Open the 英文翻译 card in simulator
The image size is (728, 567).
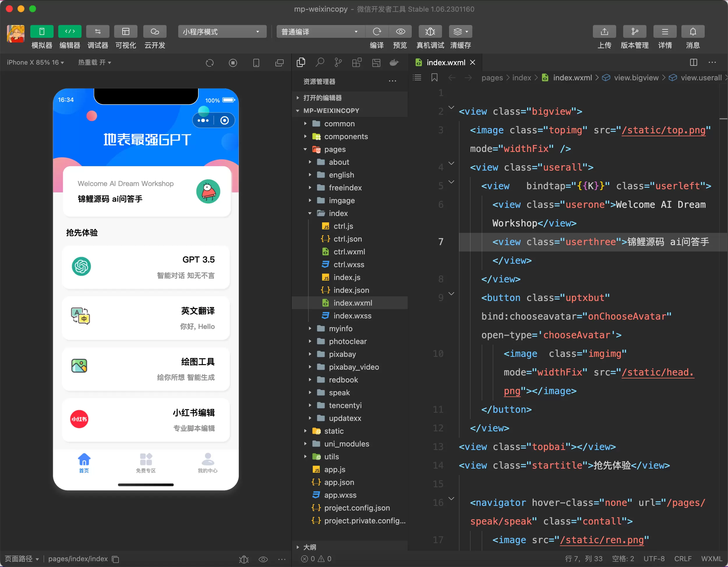click(146, 318)
